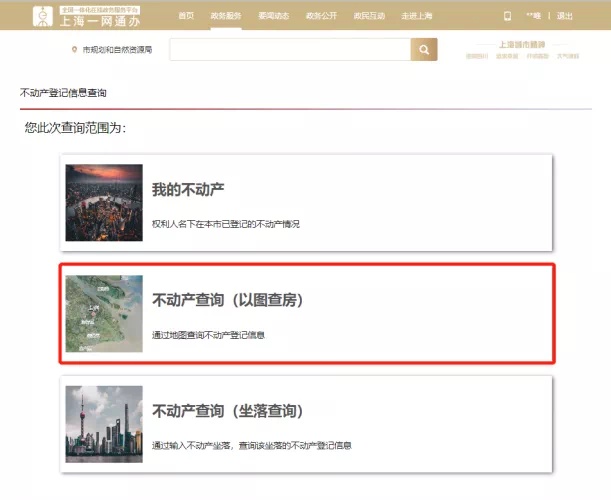Open the 我的不动产 card title
Image resolution: width=611 pixels, height=501 pixels.
(188, 190)
